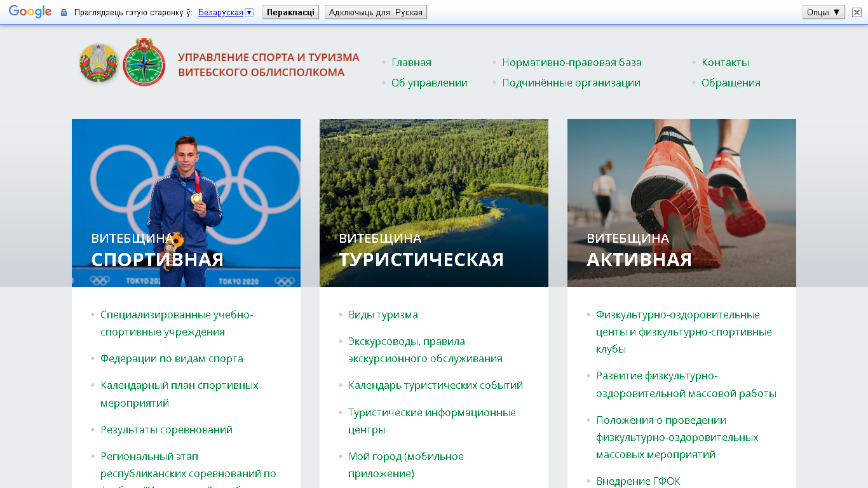Click the Google logo in translate bar
868x488 pixels.
(30, 12)
